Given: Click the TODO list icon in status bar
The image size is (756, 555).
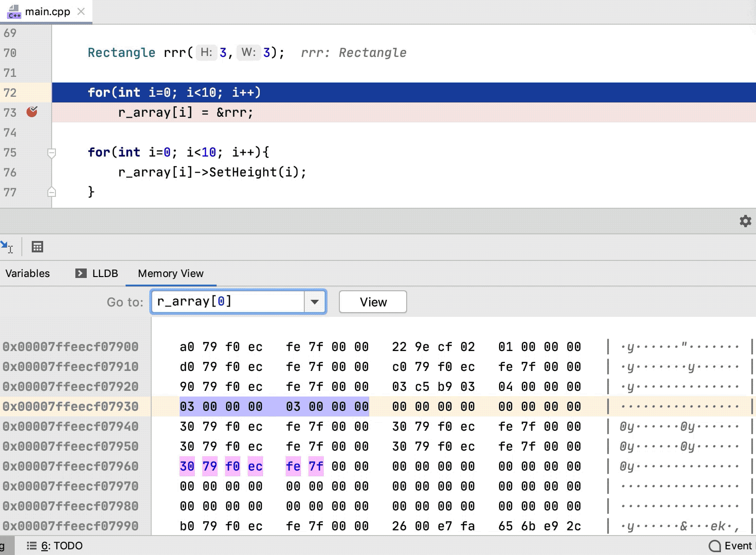Looking at the screenshot, I should click(32, 546).
